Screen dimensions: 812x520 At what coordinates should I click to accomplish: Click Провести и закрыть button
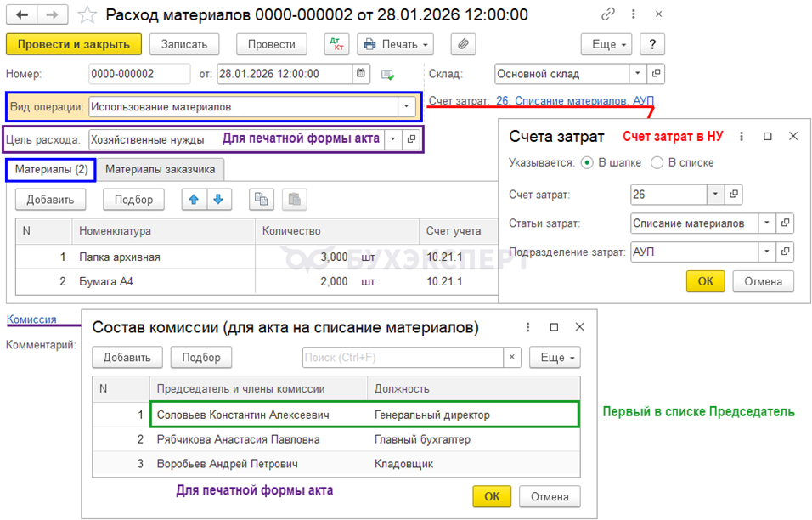pyautogui.click(x=74, y=44)
